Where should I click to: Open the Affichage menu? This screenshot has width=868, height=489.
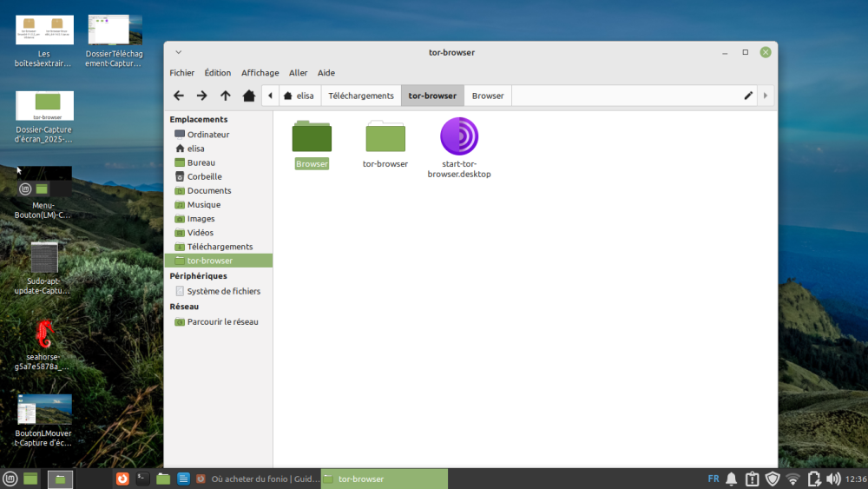coord(260,73)
